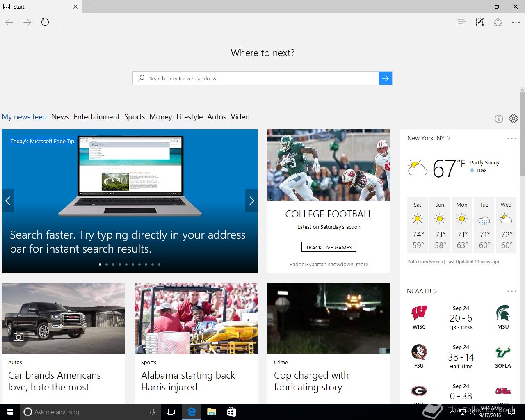Click the camera gallery icon on truck photo
This screenshot has height=420, width=525.
[18, 337]
